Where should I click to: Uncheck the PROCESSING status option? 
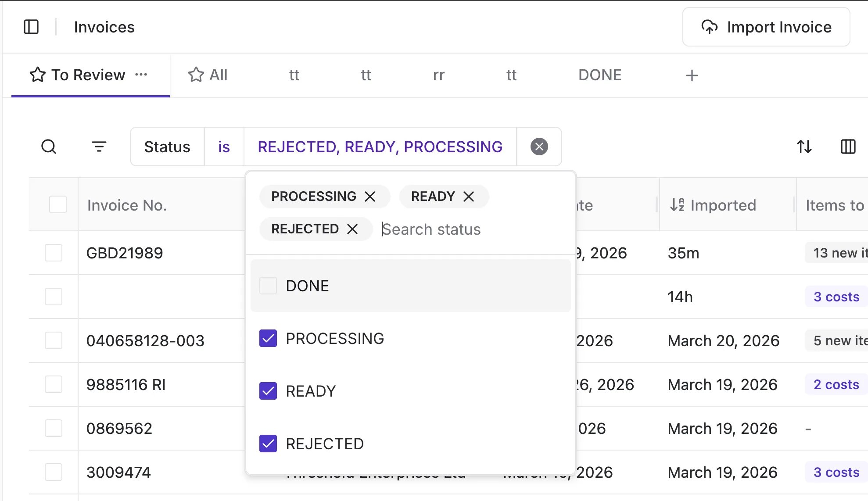tap(268, 338)
